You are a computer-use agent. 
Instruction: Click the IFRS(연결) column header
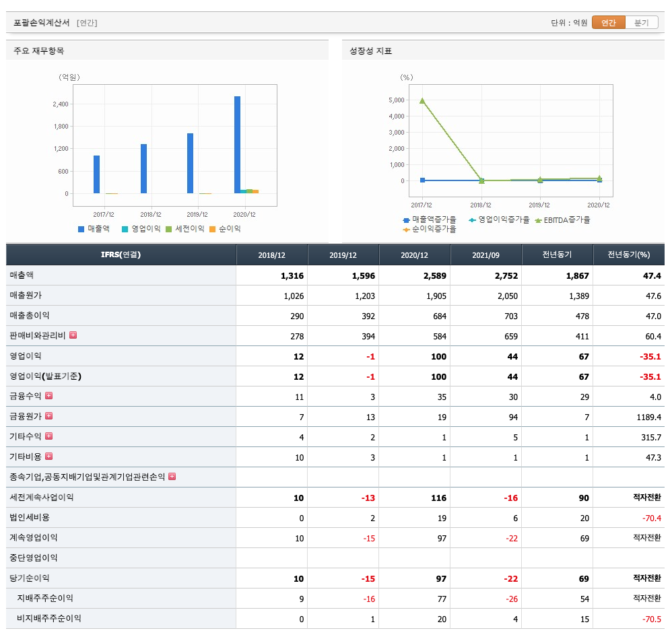(121, 255)
